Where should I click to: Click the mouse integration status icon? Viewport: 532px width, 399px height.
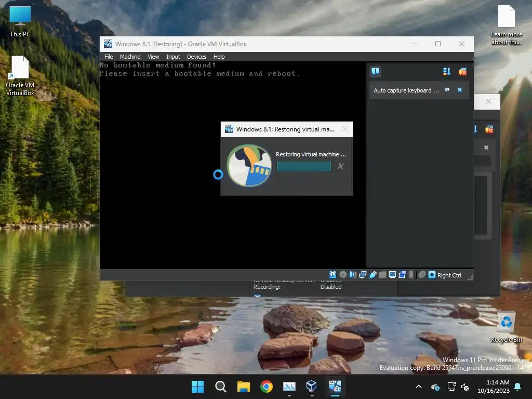click(x=422, y=274)
